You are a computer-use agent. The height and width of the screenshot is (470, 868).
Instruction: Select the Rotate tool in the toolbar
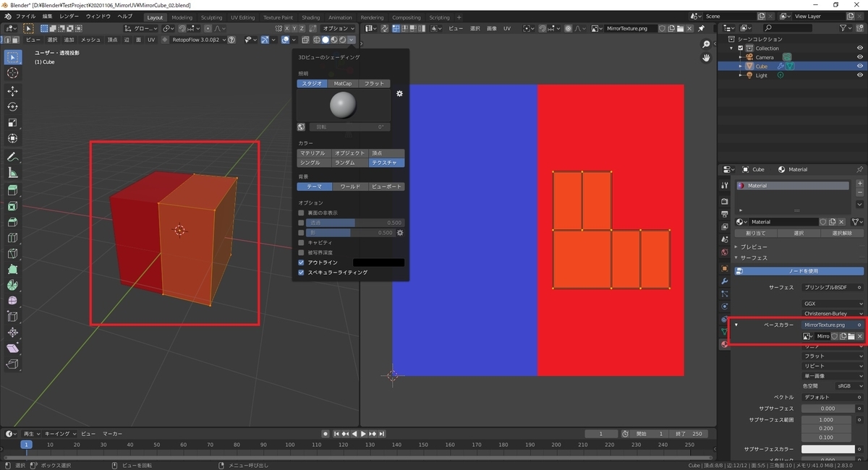point(12,107)
